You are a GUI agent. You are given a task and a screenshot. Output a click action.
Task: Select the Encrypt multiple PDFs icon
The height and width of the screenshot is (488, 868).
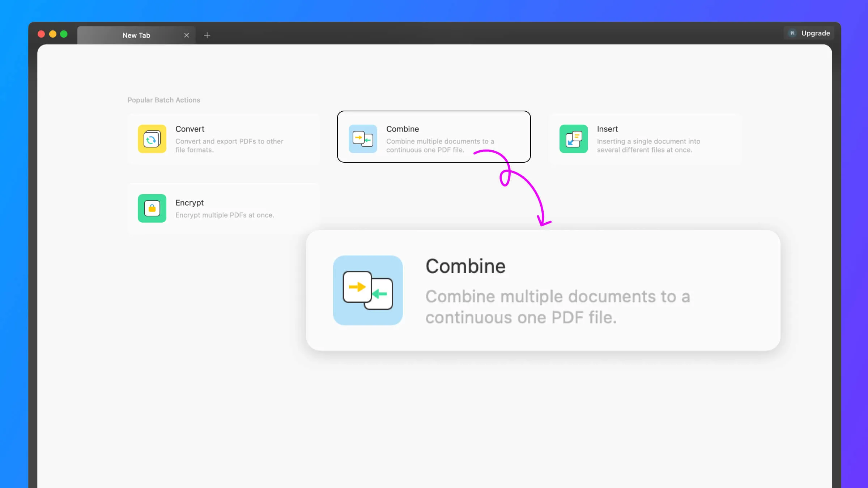[x=152, y=208]
